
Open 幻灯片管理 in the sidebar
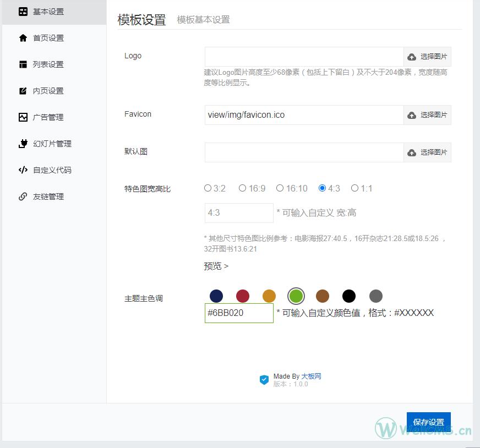coord(54,144)
